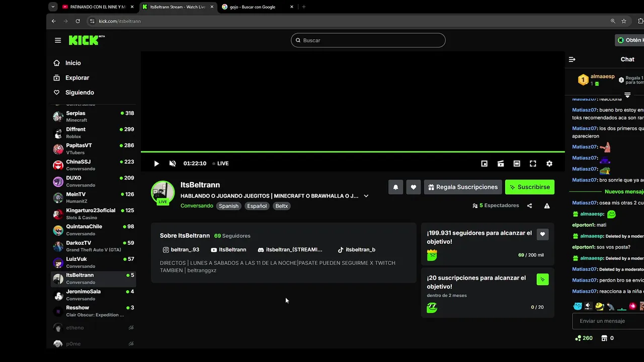This screenshot has height=362, width=644.
Task: Open Resshow channel in sidebar
Action: (x=94, y=311)
